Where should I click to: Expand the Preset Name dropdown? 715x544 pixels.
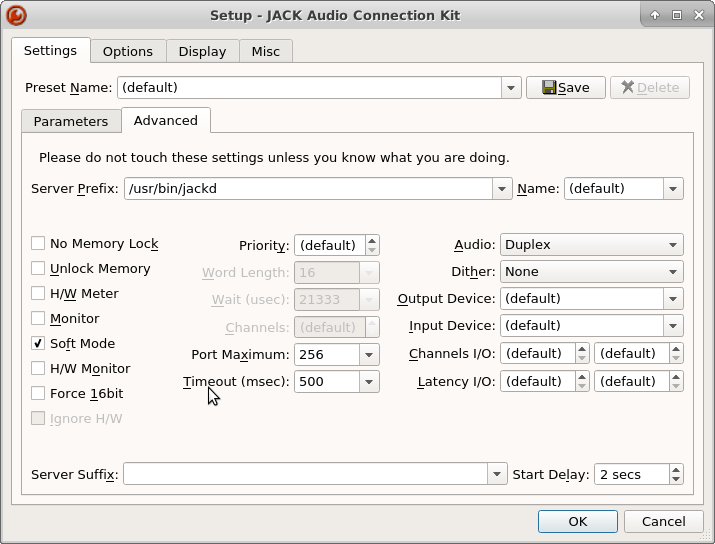coord(511,88)
